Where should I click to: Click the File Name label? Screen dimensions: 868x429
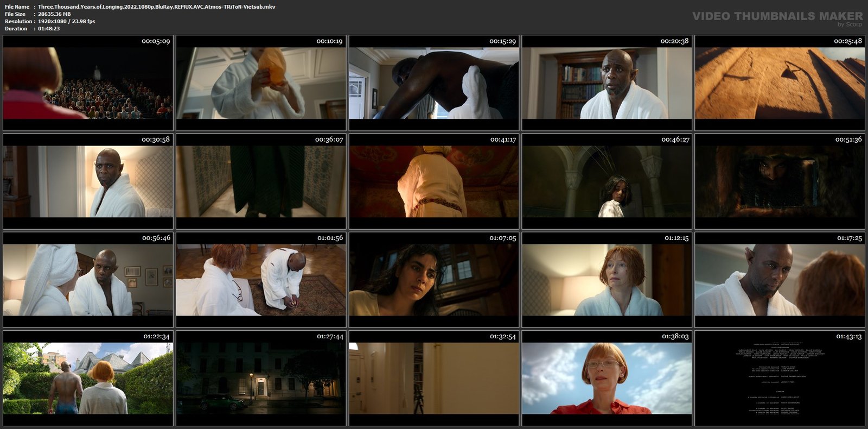pos(17,7)
